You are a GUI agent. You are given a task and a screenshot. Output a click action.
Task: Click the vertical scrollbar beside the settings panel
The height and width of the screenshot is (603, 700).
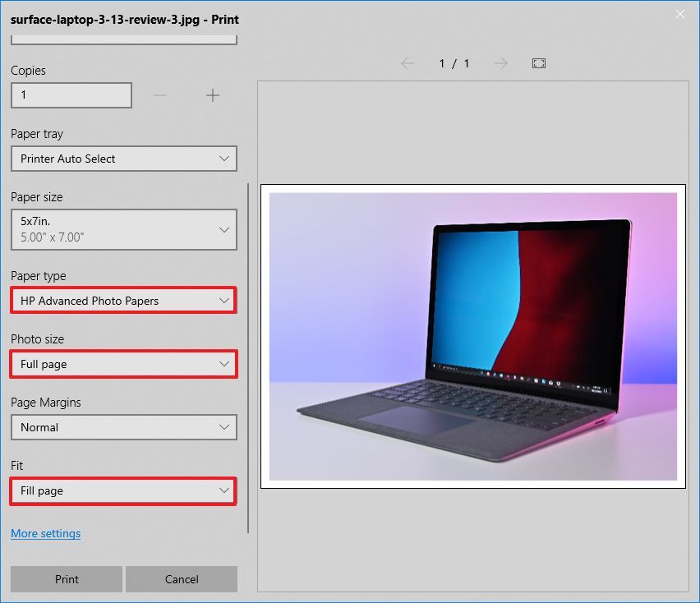(x=248, y=353)
